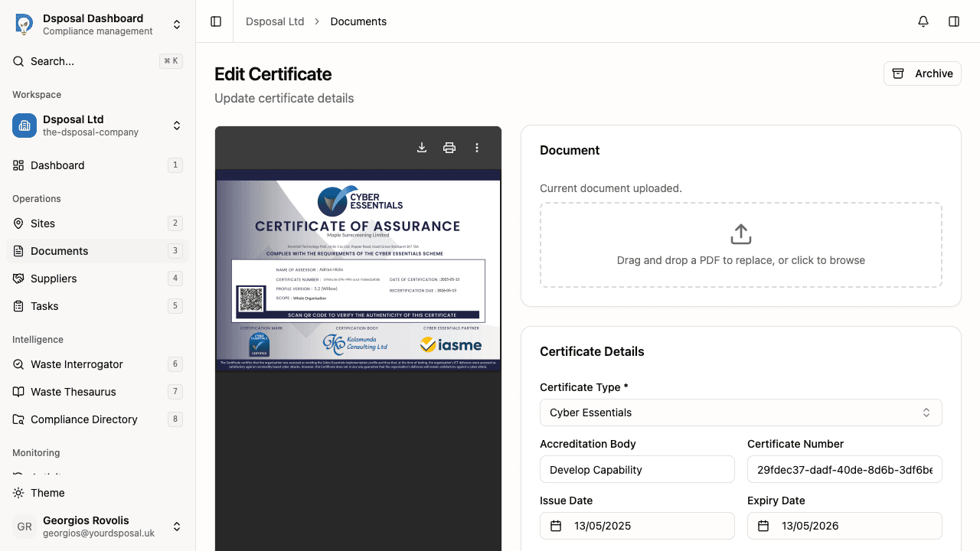
Task: Open notifications via the bell icon
Action: pyautogui.click(x=923, y=21)
